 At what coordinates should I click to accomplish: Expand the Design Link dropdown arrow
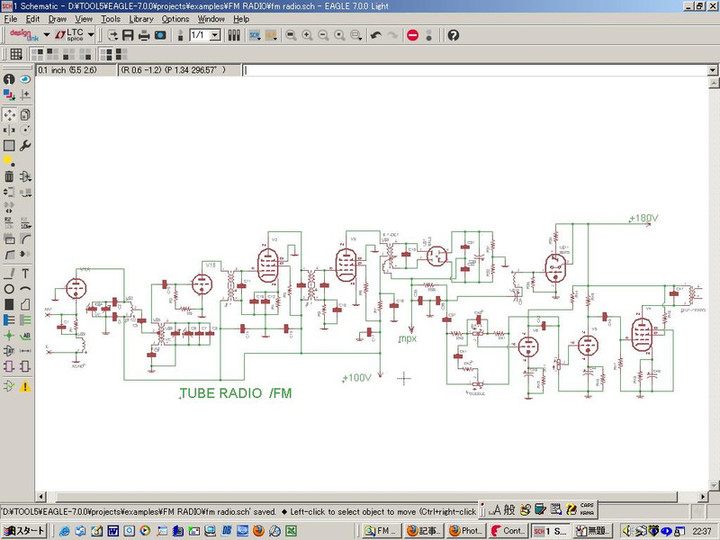click(x=46, y=35)
